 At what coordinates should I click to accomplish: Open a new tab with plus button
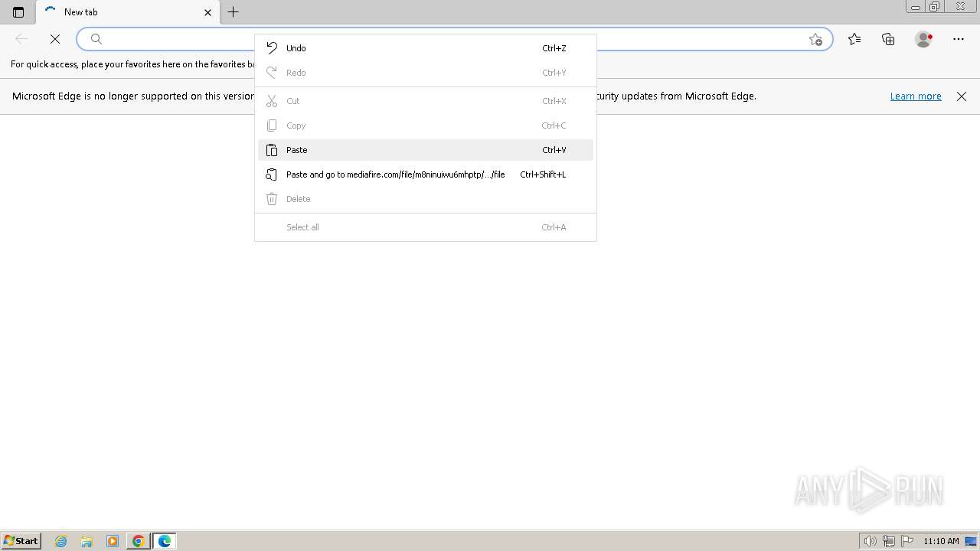tap(234, 12)
